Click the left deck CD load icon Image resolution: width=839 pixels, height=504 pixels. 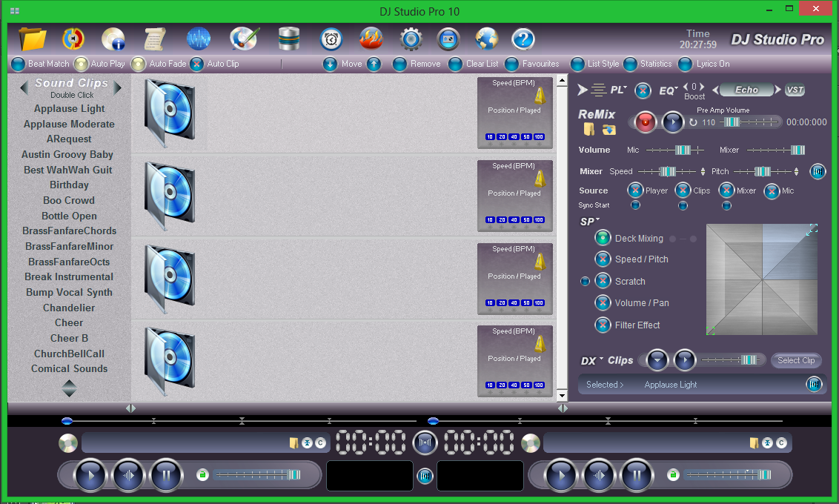[x=68, y=443]
